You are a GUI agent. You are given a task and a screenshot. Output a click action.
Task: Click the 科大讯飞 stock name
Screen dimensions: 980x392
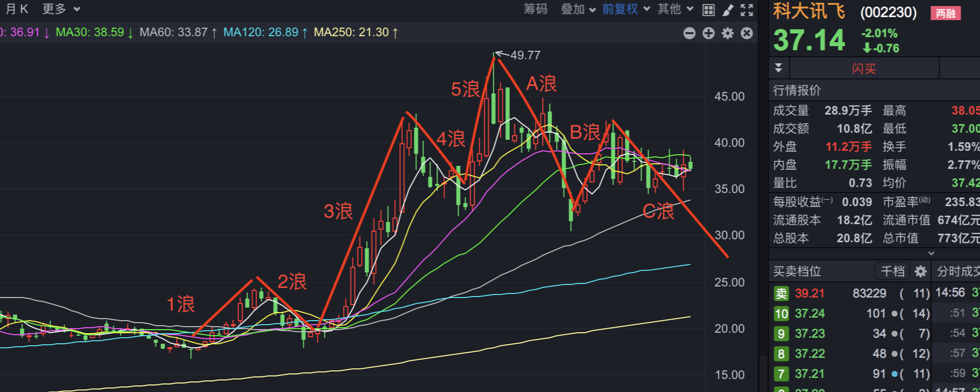coord(809,11)
